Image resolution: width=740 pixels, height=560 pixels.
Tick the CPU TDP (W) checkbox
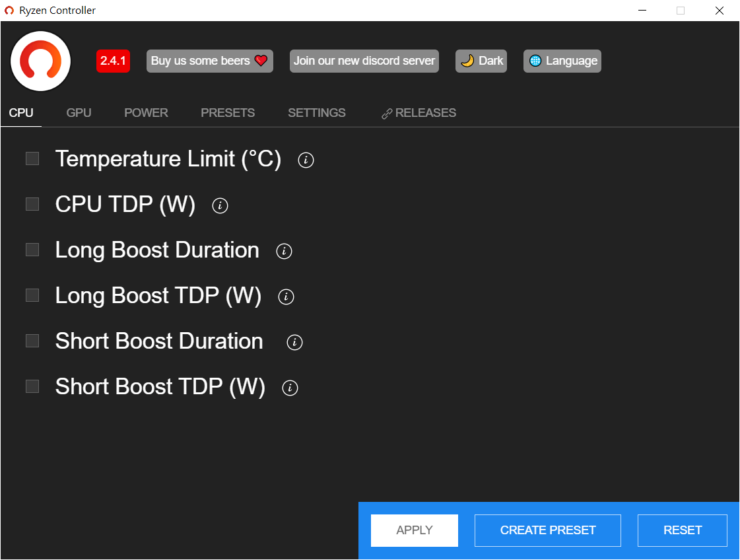pos(32,204)
